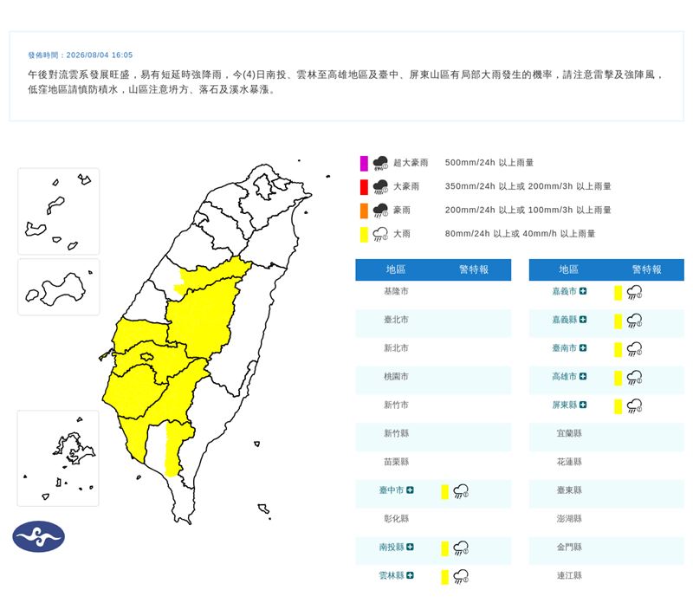Expand the 高雄市 plus icon
Screen dimensions: 693x616
pos(583,377)
